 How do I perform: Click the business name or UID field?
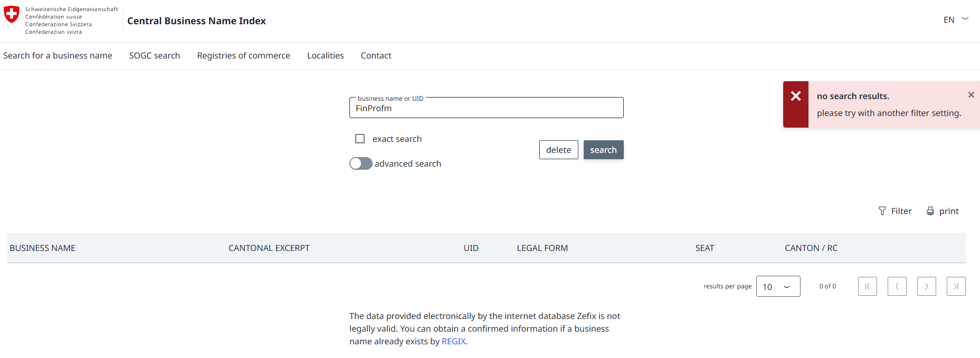tap(486, 108)
